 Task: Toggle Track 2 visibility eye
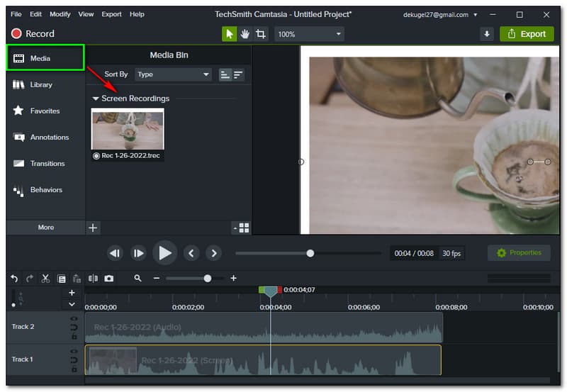point(74,320)
